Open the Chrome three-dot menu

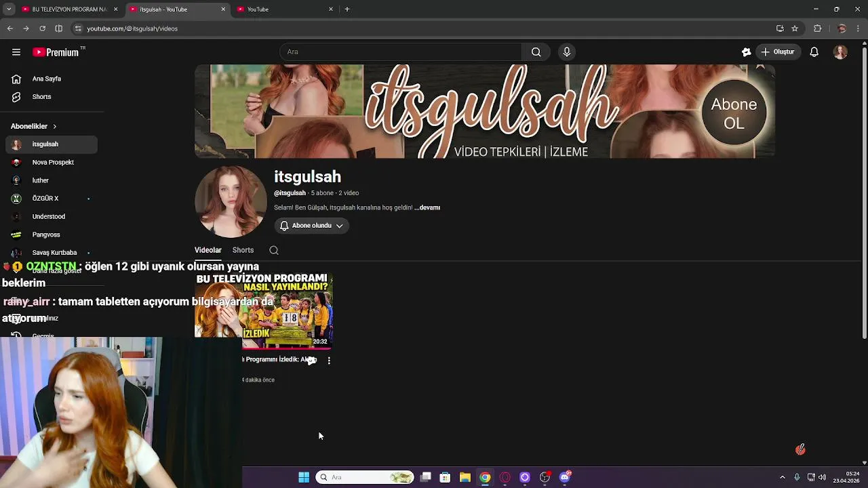[858, 28]
